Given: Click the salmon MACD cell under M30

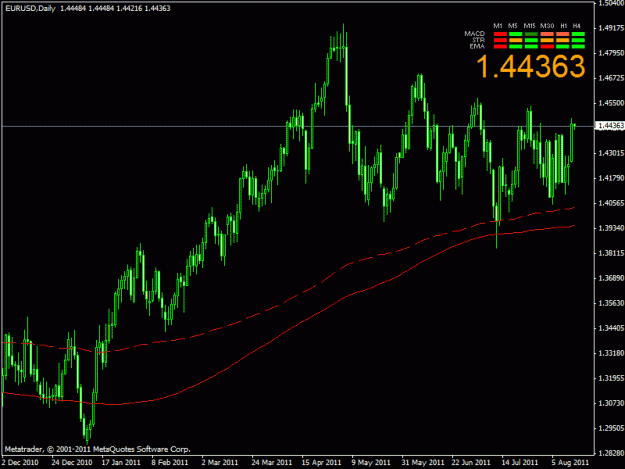Looking at the screenshot, I should click(547, 34).
